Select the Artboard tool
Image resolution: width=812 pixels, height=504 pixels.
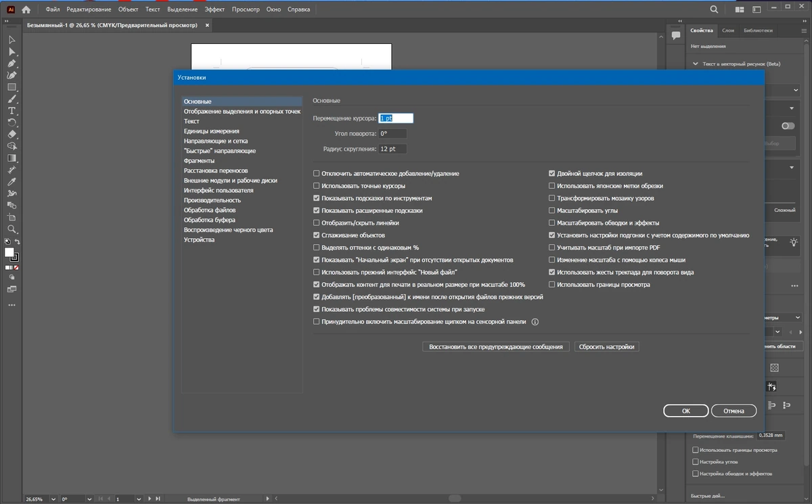[12, 217]
